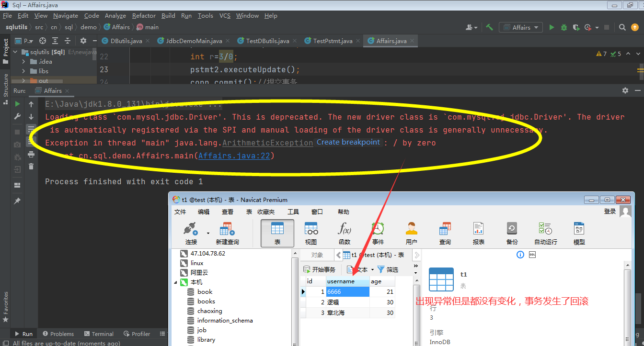Image resolution: width=644 pixels, height=346 pixels.
Task: Open the VCS menu
Action: pos(225,15)
